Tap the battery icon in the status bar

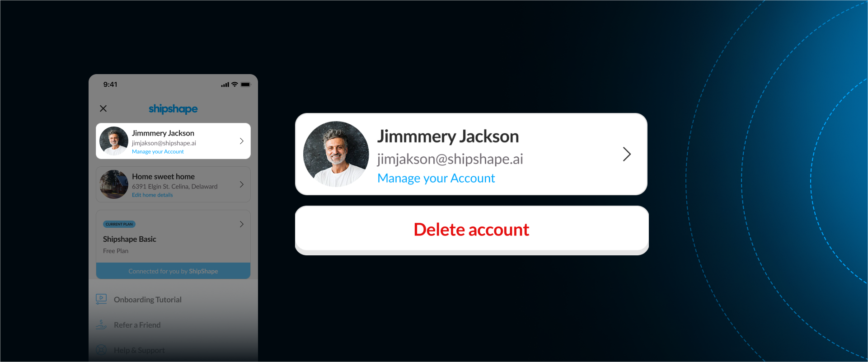[x=245, y=85]
